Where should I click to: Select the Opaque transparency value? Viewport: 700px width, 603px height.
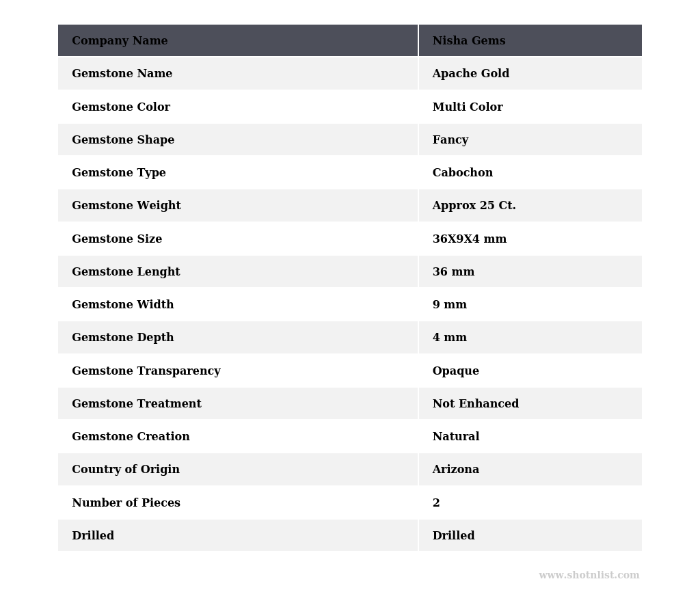click(455, 371)
